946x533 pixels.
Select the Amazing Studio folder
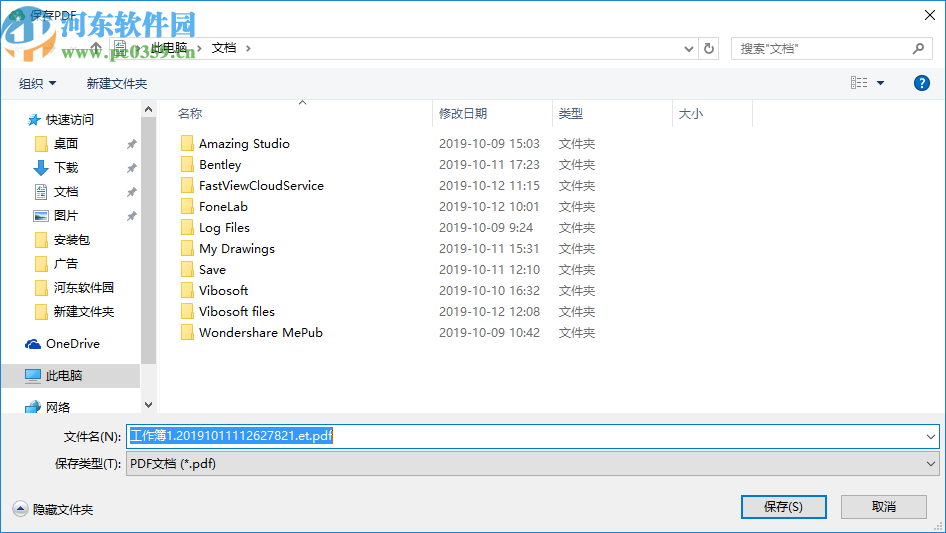(244, 144)
